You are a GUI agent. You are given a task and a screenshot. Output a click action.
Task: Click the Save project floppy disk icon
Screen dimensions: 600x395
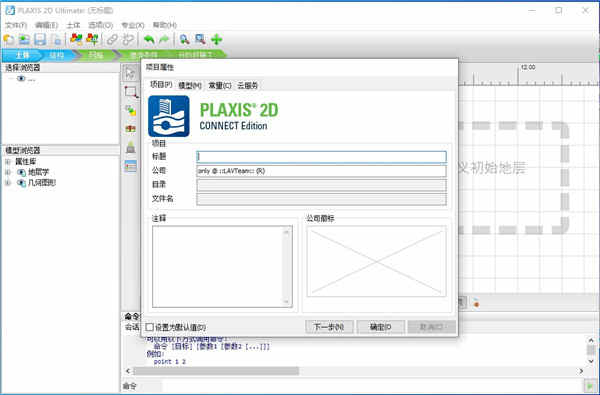click(x=40, y=39)
